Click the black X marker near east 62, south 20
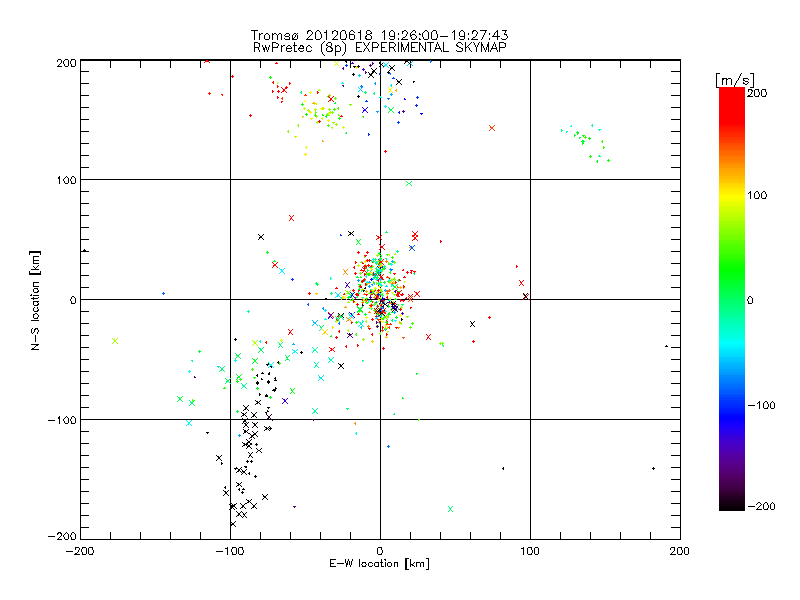This screenshot has height=600, width=800. click(x=472, y=324)
